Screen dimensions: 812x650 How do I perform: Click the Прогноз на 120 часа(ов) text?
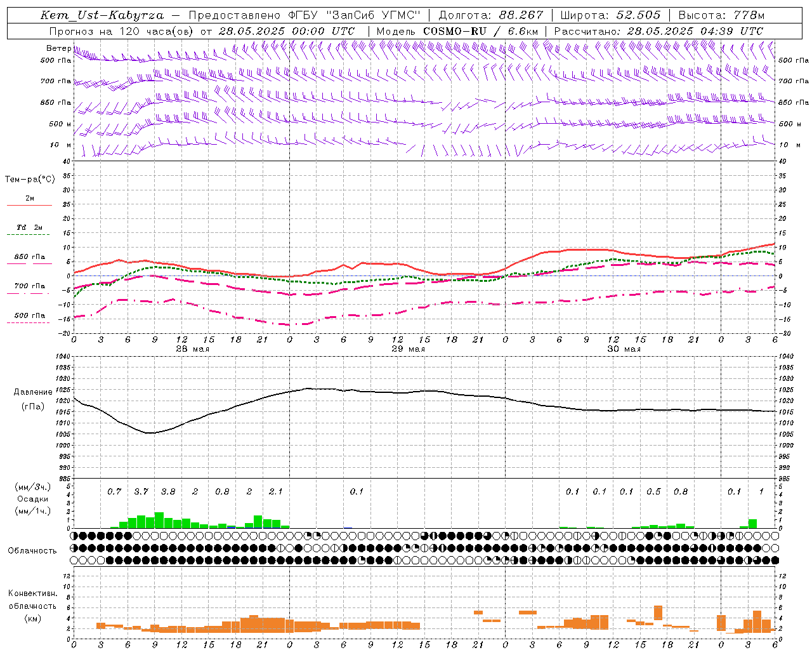click(x=122, y=31)
